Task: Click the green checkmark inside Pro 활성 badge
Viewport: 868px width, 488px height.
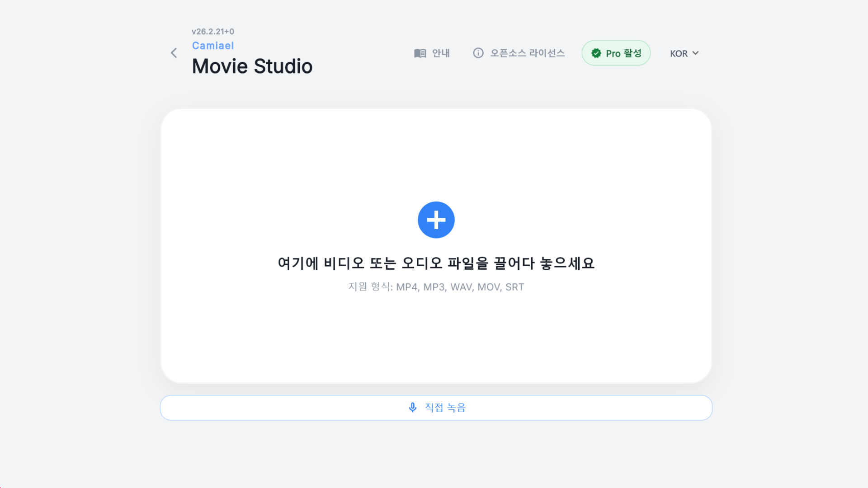Action: pyautogui.click(x=597, y=53)
